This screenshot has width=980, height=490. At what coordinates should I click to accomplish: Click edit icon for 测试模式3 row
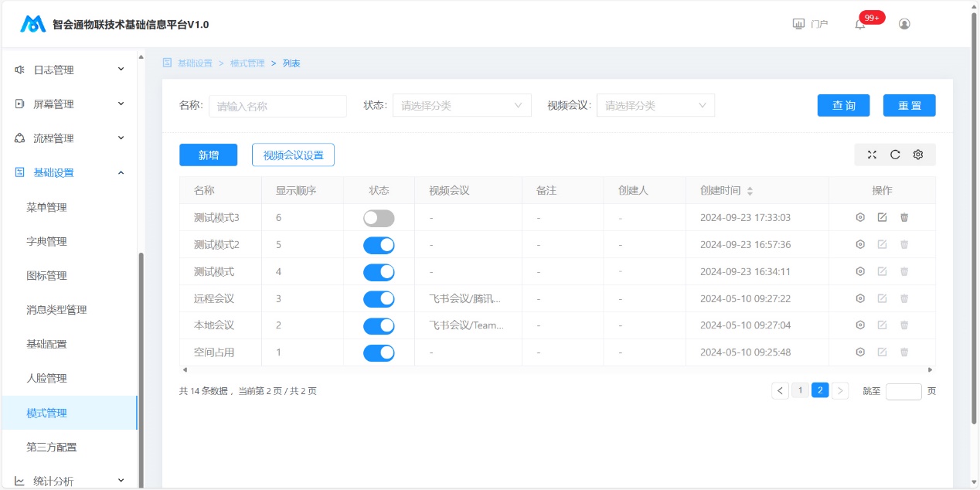pyautogui.click(x=882, y=218)
